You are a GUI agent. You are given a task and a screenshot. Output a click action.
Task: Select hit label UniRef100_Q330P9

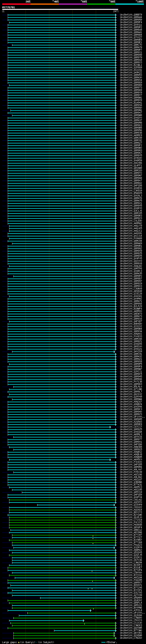(x=131, y=505)
